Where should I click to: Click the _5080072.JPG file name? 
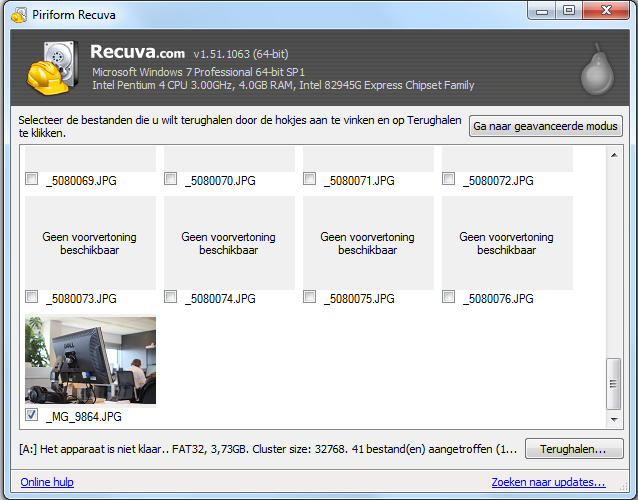pos(498,181)
